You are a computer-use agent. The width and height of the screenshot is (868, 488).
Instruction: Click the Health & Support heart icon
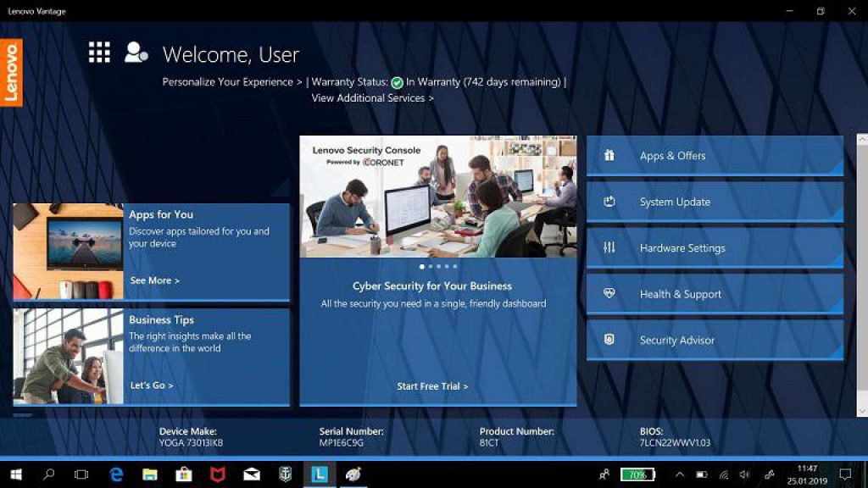coord(609,293)
